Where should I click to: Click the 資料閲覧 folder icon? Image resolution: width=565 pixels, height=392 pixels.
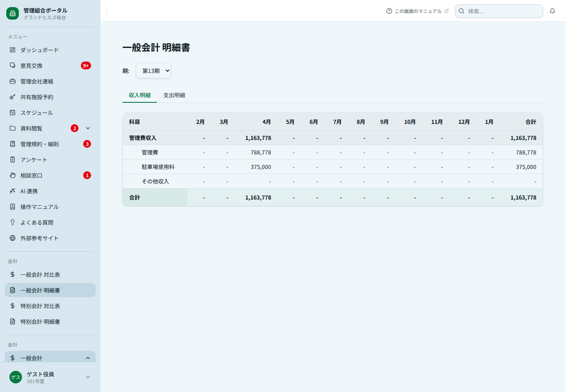13,128
